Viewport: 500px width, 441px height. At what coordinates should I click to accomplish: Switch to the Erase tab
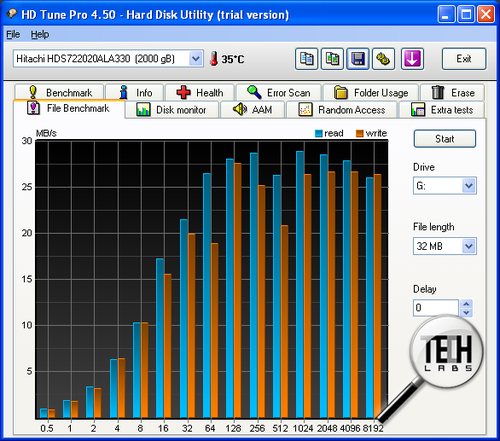click(x=452, y=92)
